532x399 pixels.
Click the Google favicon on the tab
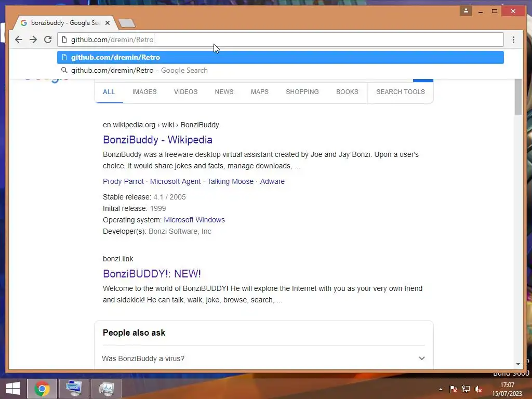tap(24, 23)
